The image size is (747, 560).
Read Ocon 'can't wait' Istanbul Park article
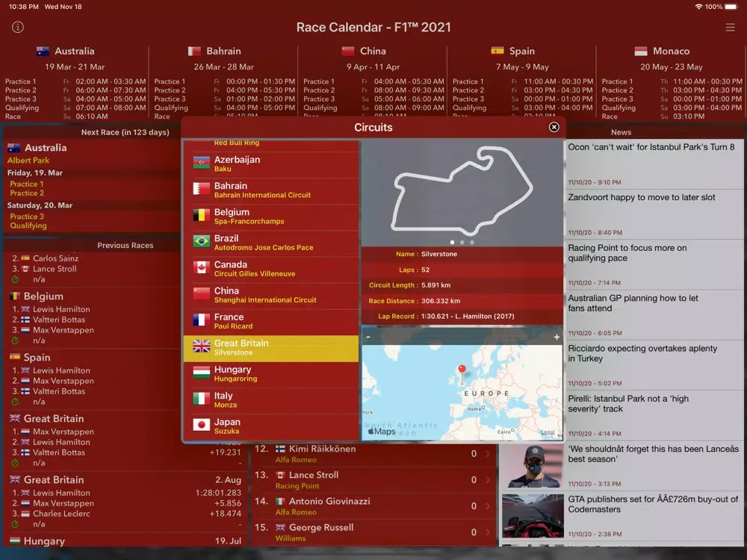(654, 164)
